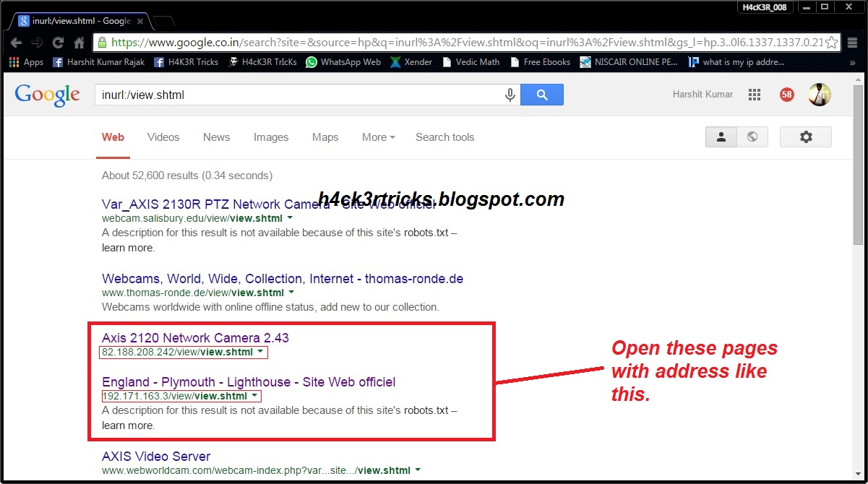Expand the More search categories dropdown
The height and width of the screenshot is (484, 868).
[x=378, y=137]
